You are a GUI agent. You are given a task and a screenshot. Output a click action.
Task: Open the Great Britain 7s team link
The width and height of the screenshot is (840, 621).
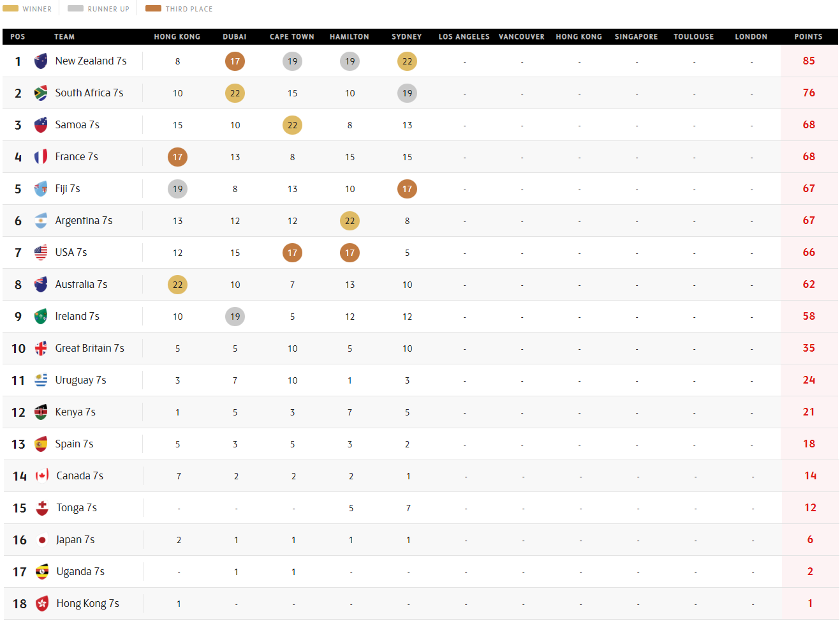coord(89,348)
